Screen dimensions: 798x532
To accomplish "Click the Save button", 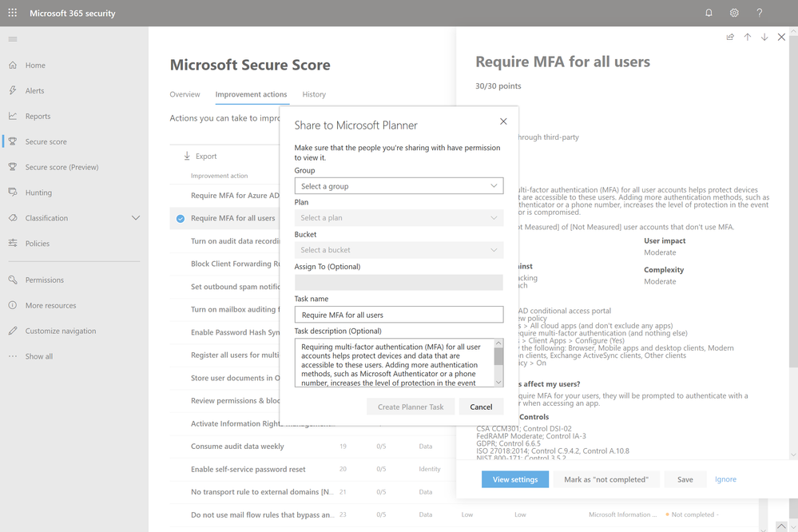I will click(685, 479).
